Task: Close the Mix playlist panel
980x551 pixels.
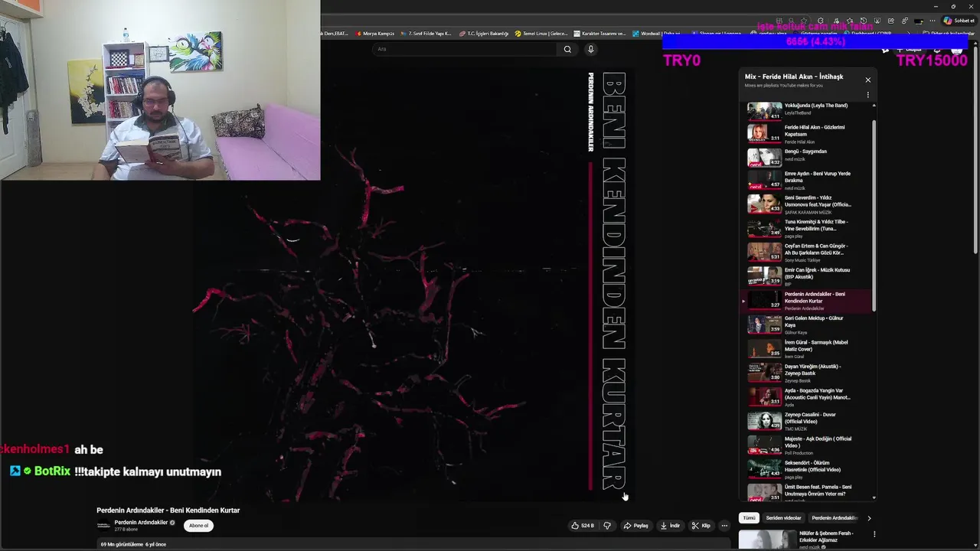Action: coord(867,80)
